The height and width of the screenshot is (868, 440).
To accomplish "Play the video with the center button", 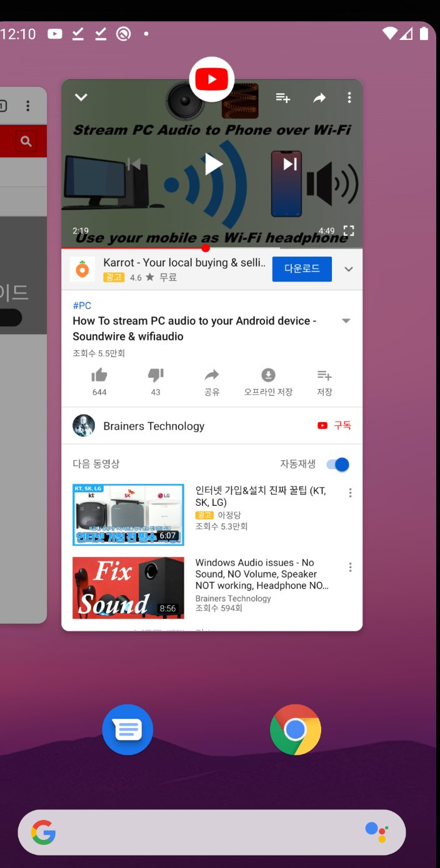I will tap(213, 164).
